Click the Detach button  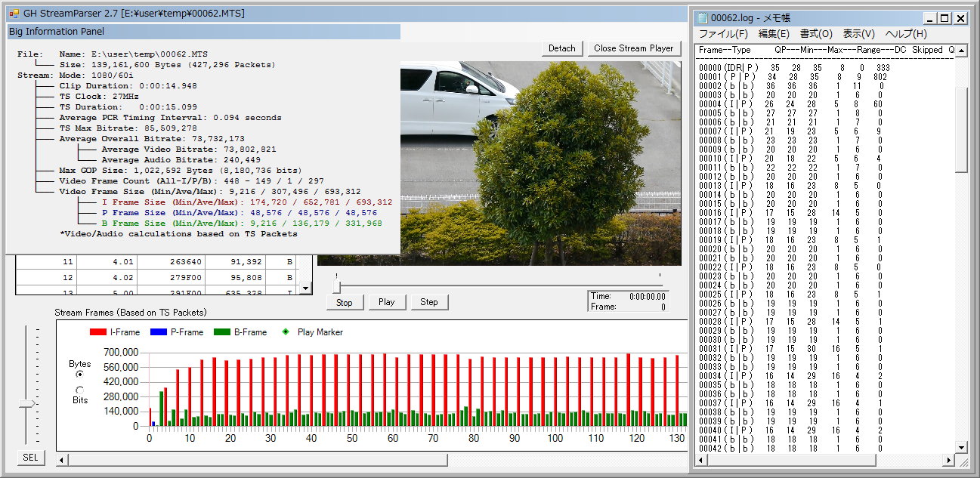point(561,48)
